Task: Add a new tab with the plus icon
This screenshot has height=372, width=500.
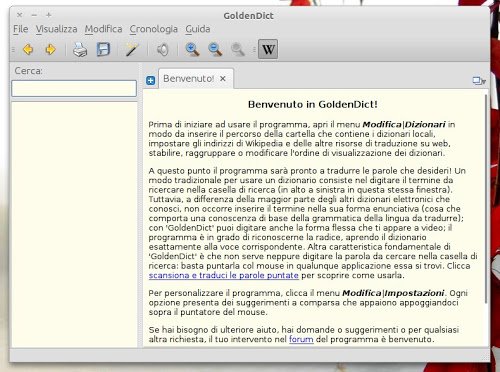Action: [x=151, y=80]
